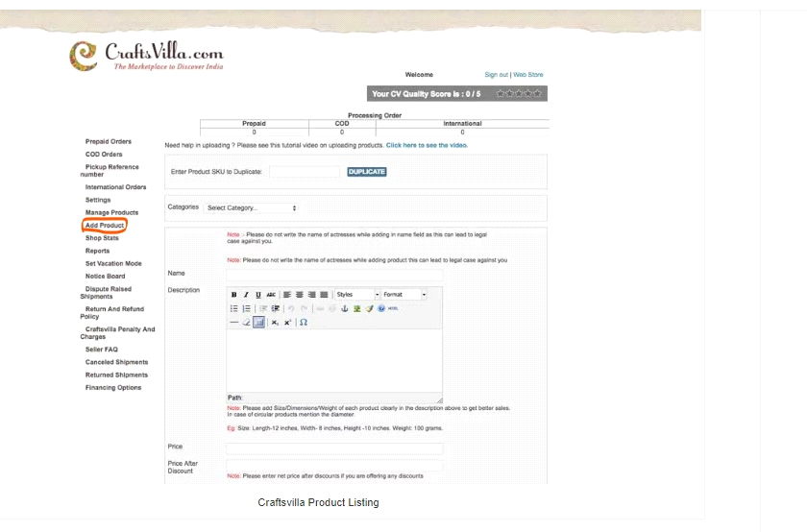The width and height of the screenshot is (807, 532).
Task: Select Add Product in sidebar
Action: [x=105, y=226]
